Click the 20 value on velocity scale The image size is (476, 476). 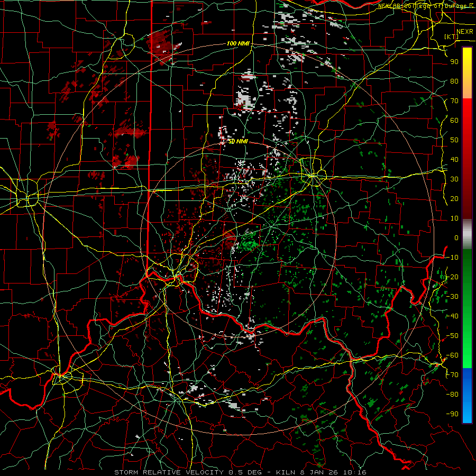pos(454,199)
